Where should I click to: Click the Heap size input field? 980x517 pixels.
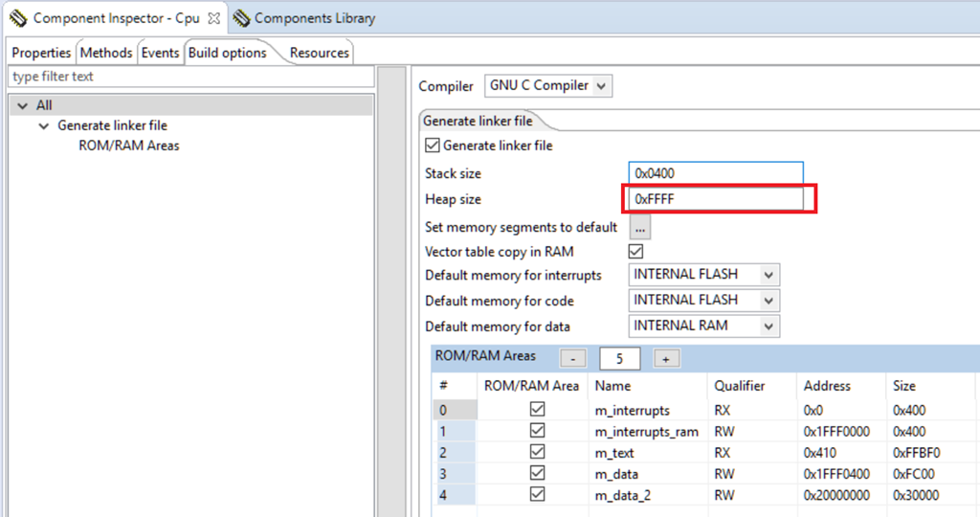click(715, 200)
